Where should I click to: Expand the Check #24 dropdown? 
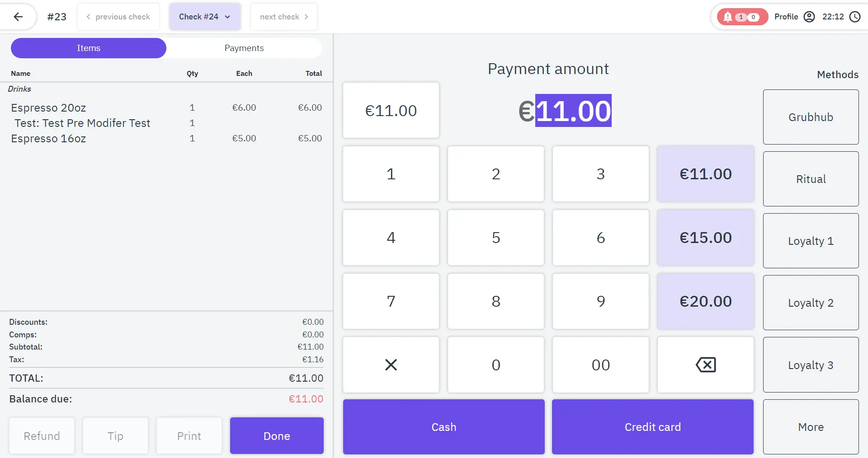205,17
